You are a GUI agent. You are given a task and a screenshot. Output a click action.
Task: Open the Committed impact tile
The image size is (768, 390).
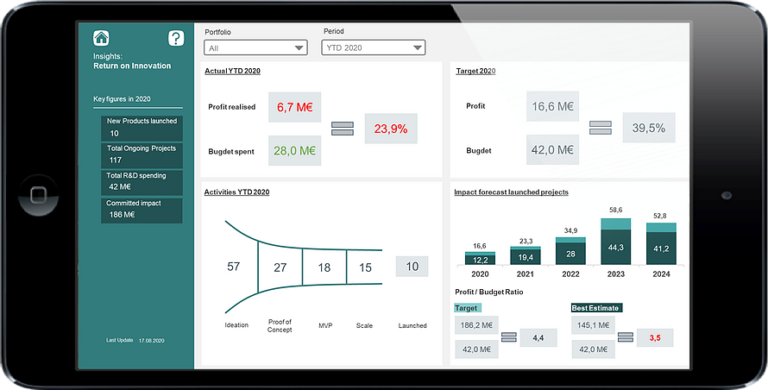tap(142, 210)
